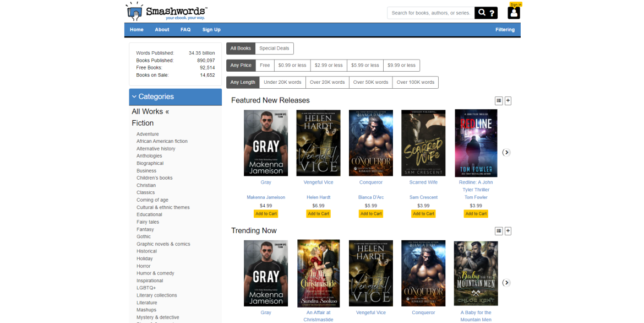Viewport: 644px width, 323px height.
Task: Filter by Over 20K words
Action: pyautogui.click(x=328, y=82)
